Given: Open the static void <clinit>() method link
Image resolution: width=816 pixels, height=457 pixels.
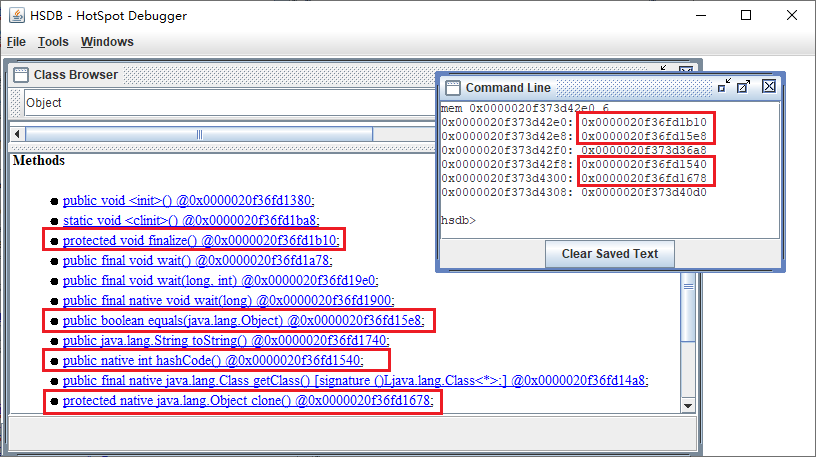Looking at the screenshot, I should tap(191, 221).
